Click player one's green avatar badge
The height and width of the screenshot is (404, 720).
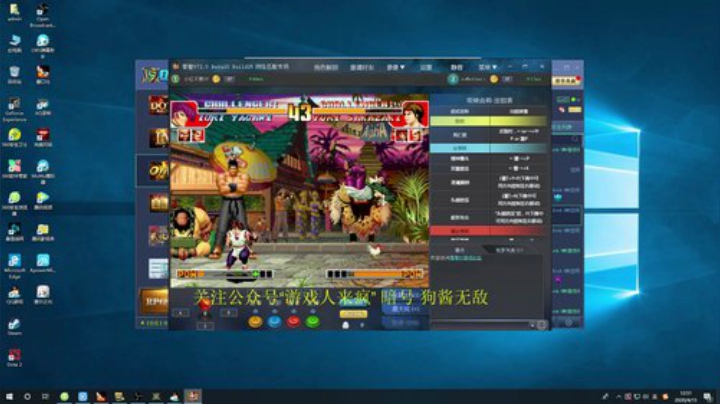click(x=176, y=79)
